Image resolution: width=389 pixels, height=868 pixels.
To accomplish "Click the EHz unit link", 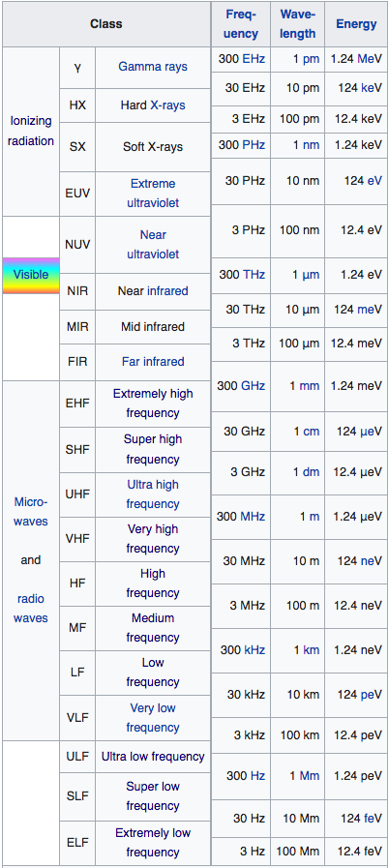I will (254, 59).
